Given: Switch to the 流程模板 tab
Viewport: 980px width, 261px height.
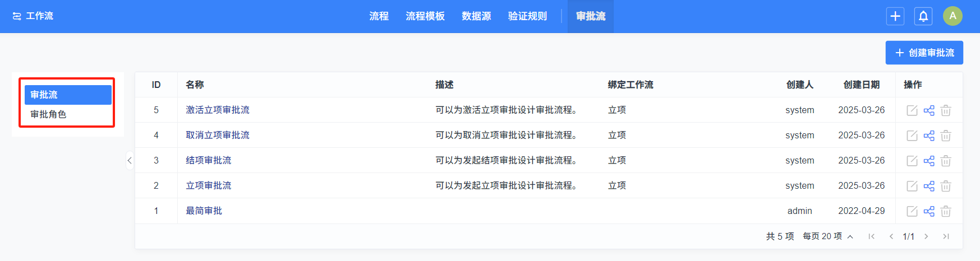Looking at the screenshot, I should 425,16.
